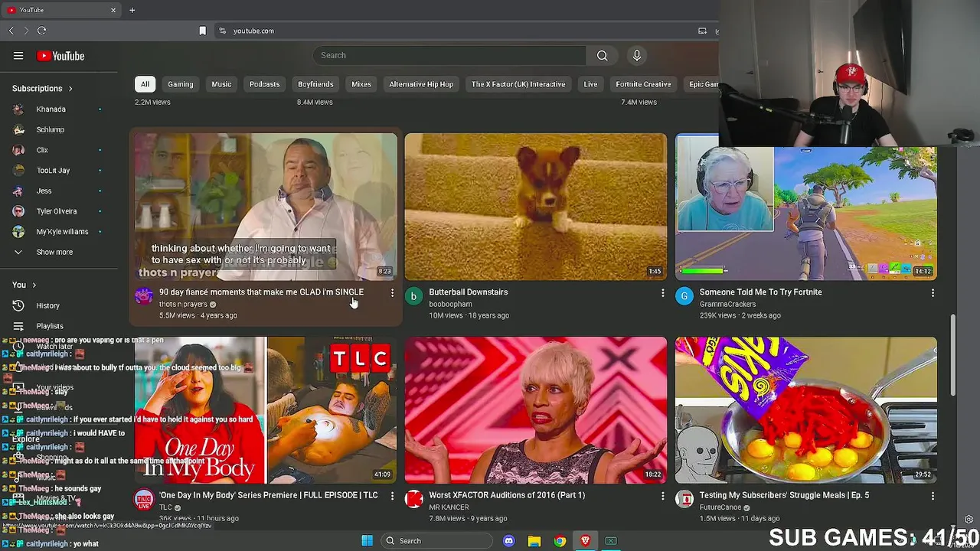
Task: Open TLC channel avatar
Action: [x=144, y=500]
